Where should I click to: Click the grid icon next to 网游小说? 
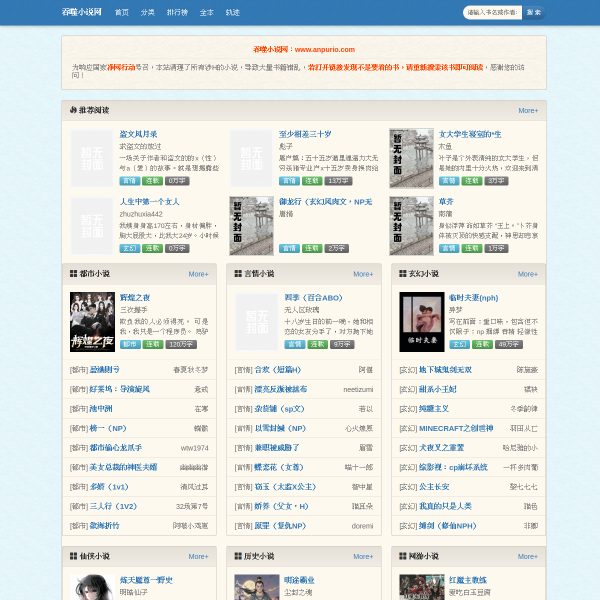pyautogui.click(x=403, y=556)
